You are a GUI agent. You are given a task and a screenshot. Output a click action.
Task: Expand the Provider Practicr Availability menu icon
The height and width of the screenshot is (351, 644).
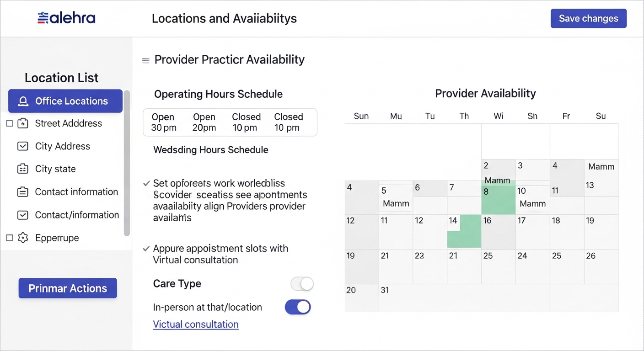tap(146, 60)
